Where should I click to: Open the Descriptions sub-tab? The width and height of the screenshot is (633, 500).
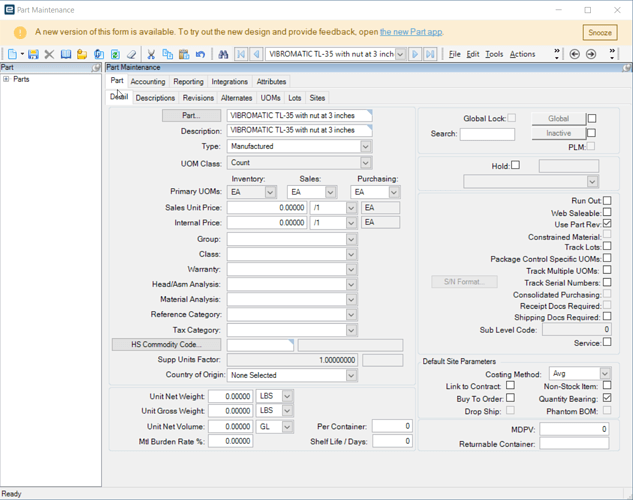[x=155, y=98]
